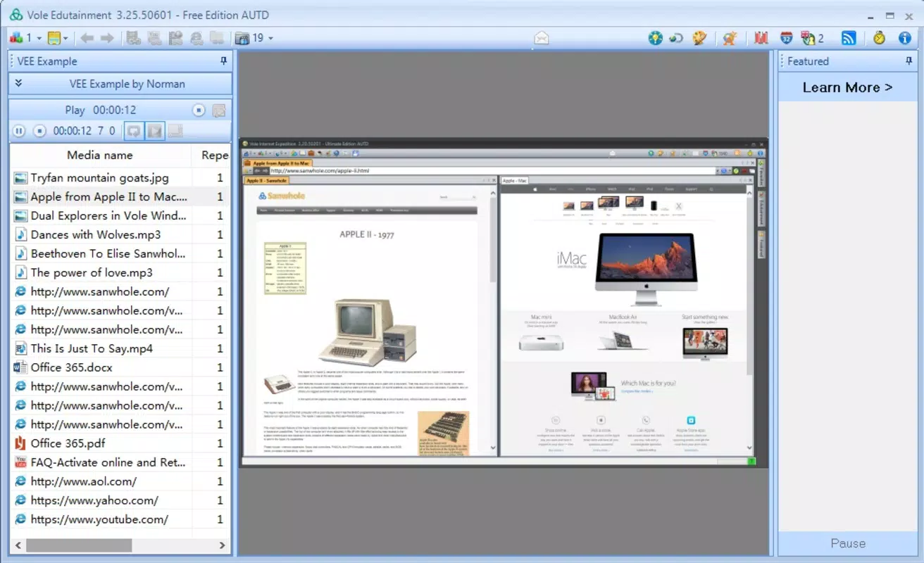Image resolution: width=924 pixels, height=563 pixels.
Task: Open the dropdown arrow beside the yellow icon
Action: point(66,38)
